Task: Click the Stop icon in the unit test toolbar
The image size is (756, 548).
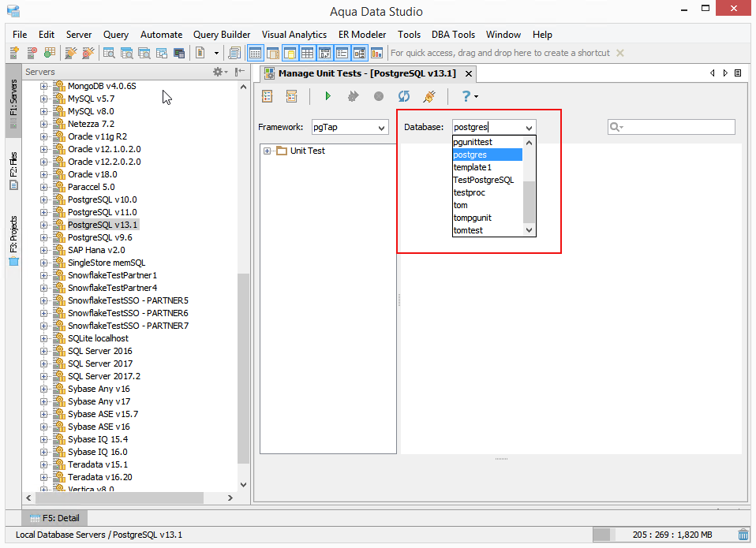Action: (x=379, y=96)
